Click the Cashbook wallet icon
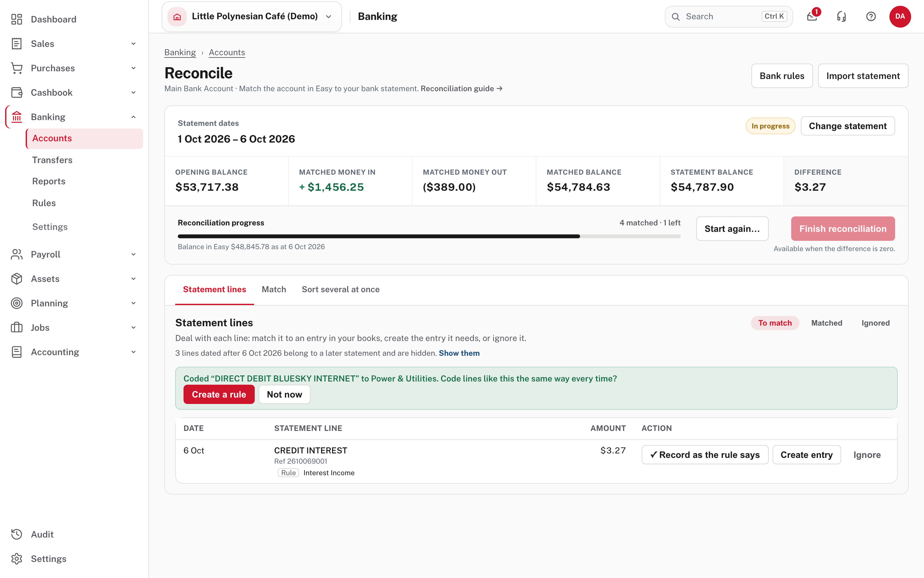 (x=16, y=92)
